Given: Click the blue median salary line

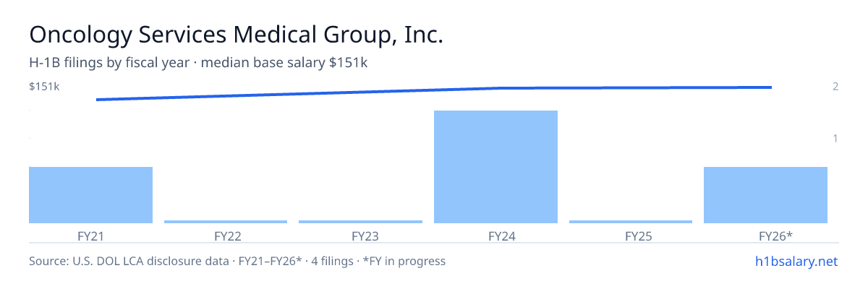Looking at the screenshot, I should click(434, 91).
